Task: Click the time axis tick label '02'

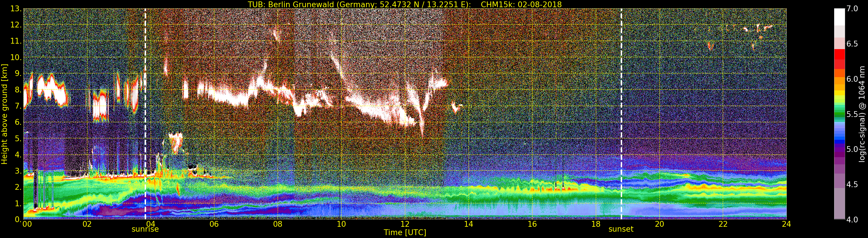Action: coord(87,224)
